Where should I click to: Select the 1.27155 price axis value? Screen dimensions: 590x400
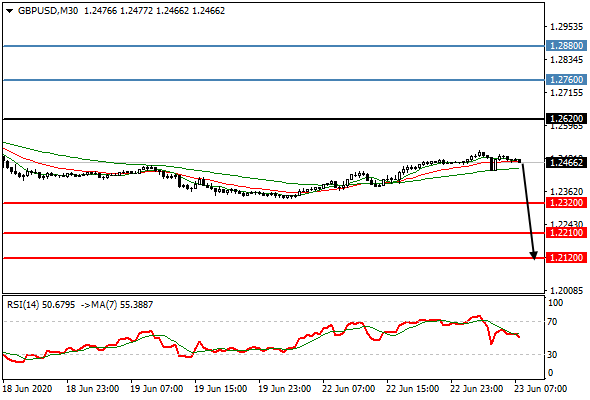click(567, 93)
